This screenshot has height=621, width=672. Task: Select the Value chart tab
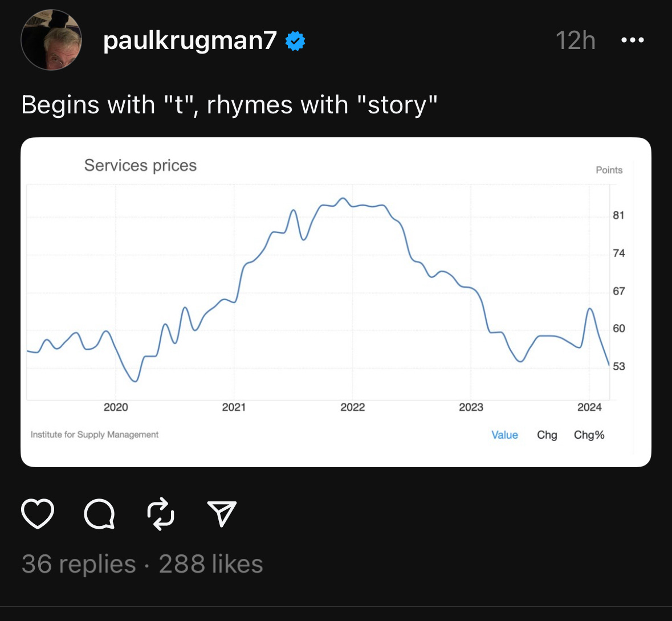click(x=504, y=435)
